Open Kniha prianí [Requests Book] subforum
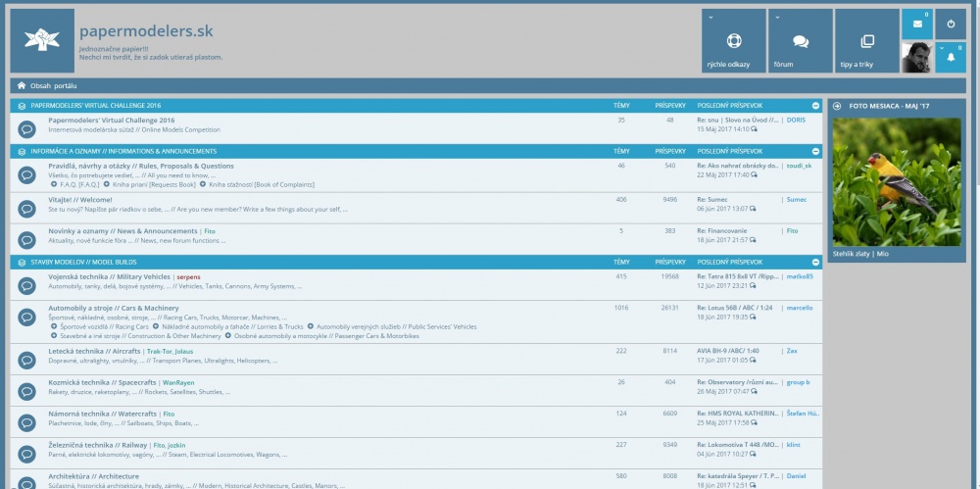Image resolution: width=980 pixels, height=489 pixels. (154, 184)
